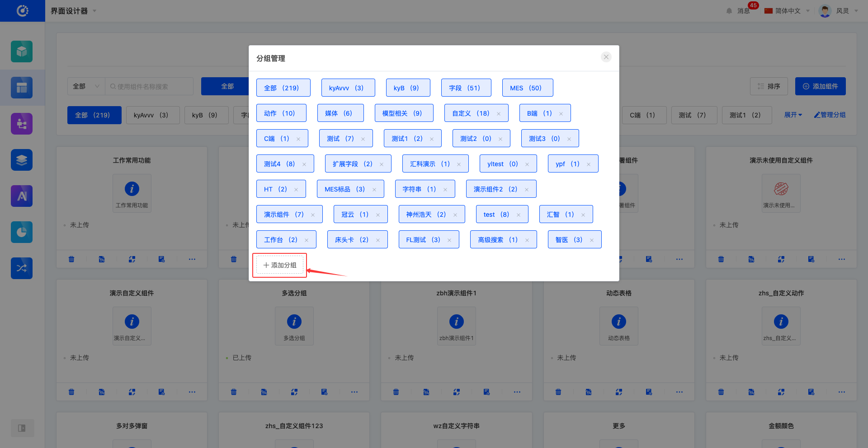Select the 字段 (51) group tag
Viewport: 868px width, 448px height.
point(466,88)
